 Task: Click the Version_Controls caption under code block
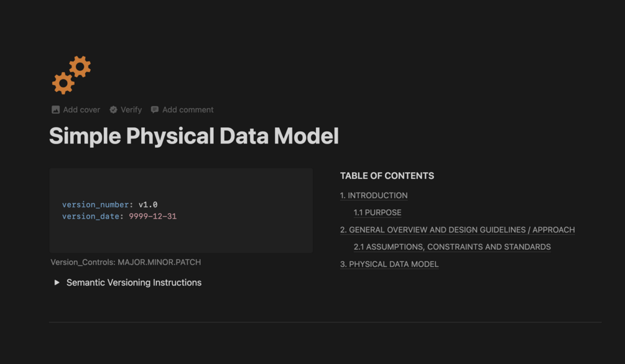coord(126,262)
